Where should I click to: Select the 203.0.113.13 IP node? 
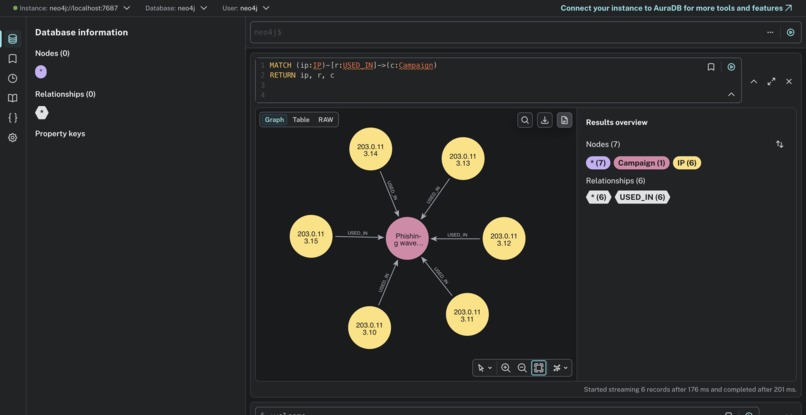pos(463,158)
